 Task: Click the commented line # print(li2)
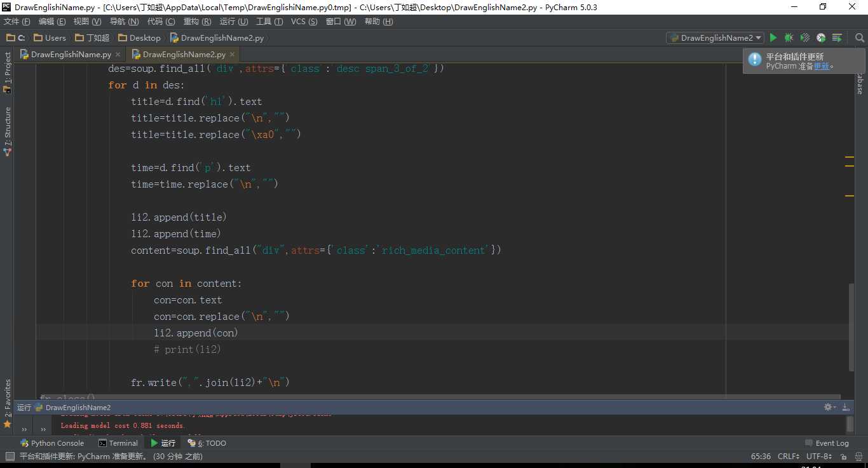187,349
